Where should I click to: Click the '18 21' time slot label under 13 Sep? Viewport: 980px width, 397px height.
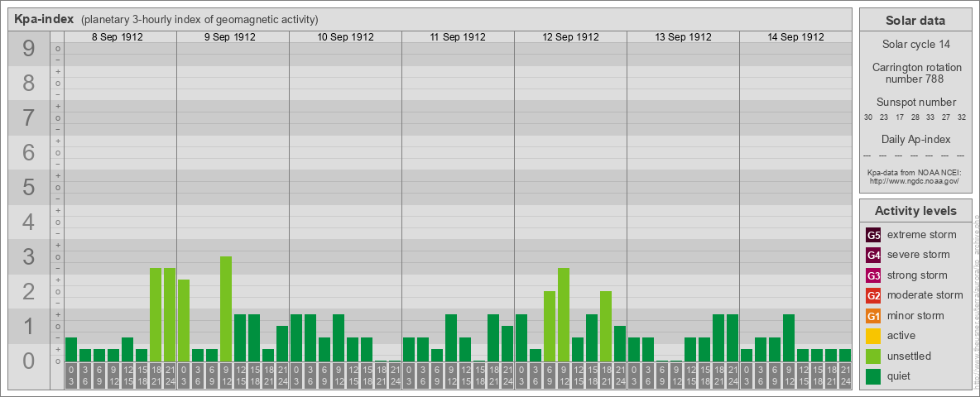pyautogui.click(x=718, y=375)
